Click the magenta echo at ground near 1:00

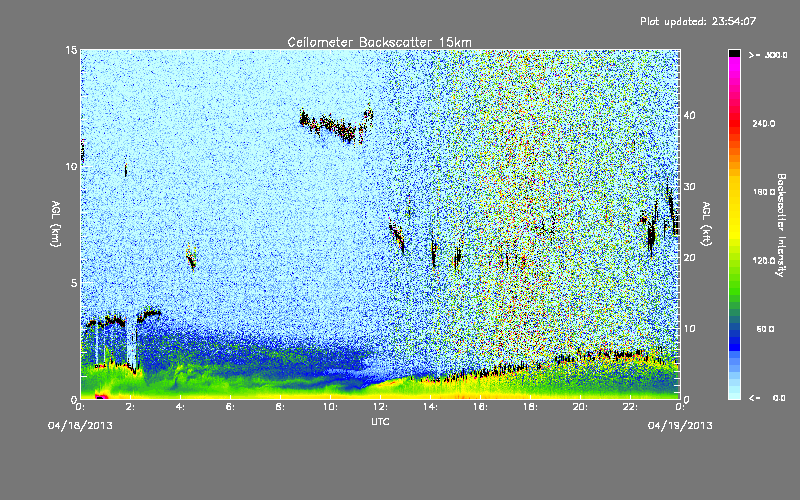coord(102,396)
